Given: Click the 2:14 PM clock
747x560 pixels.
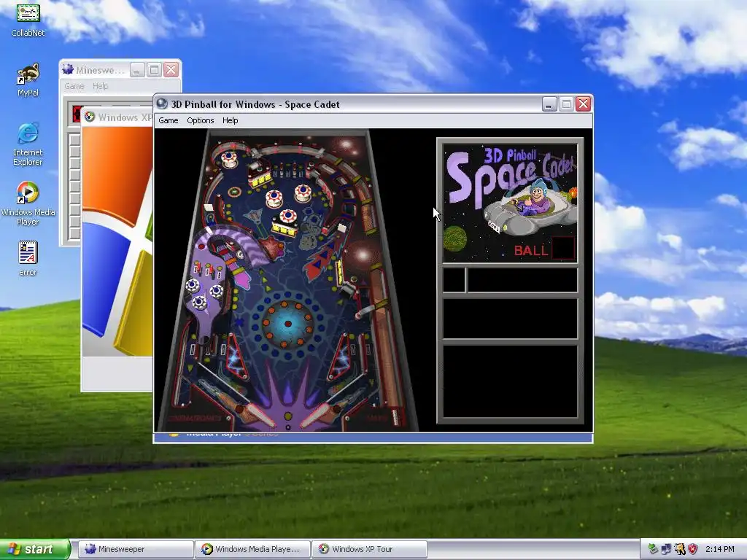Looking at the screenshot, I should point(720,549).
